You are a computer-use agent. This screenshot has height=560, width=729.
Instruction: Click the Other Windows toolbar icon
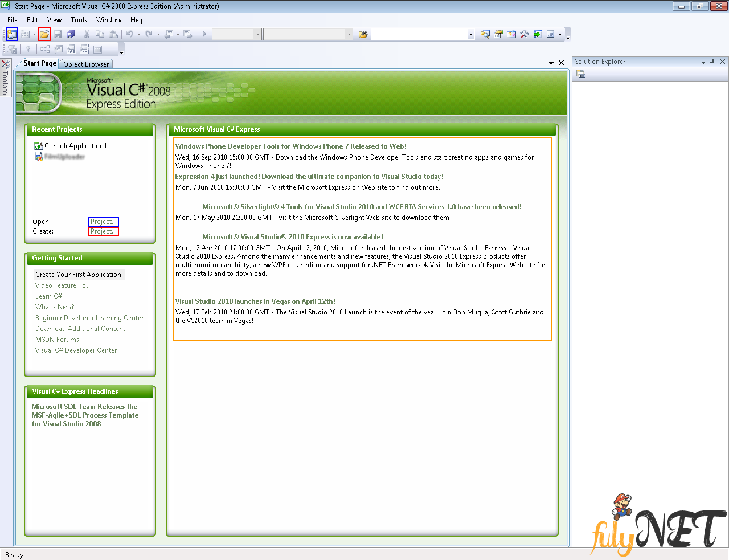click(551, 34)
